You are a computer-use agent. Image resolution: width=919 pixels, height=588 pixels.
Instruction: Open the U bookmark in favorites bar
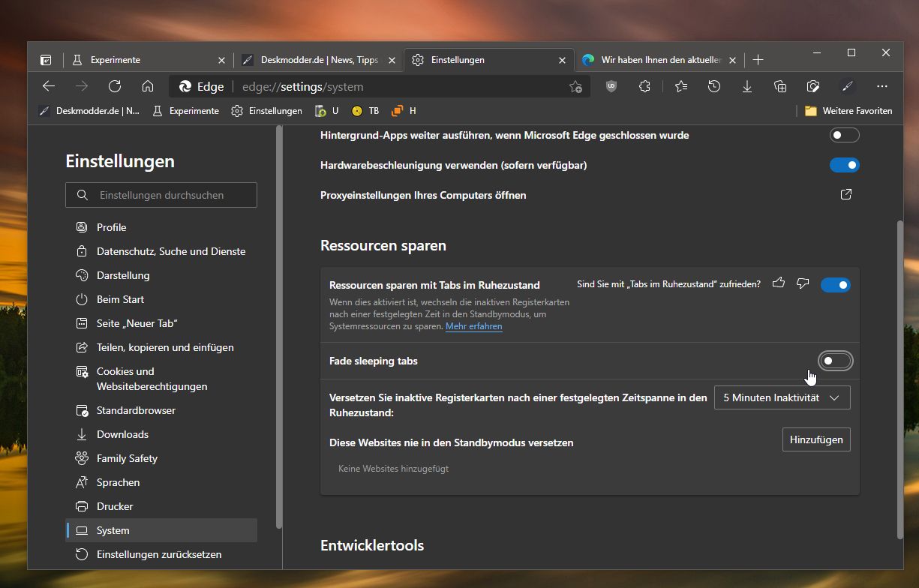tap(326, 111)
